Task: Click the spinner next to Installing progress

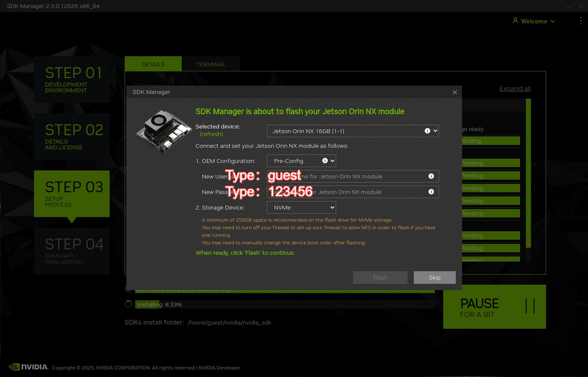Action: point(128,304)
